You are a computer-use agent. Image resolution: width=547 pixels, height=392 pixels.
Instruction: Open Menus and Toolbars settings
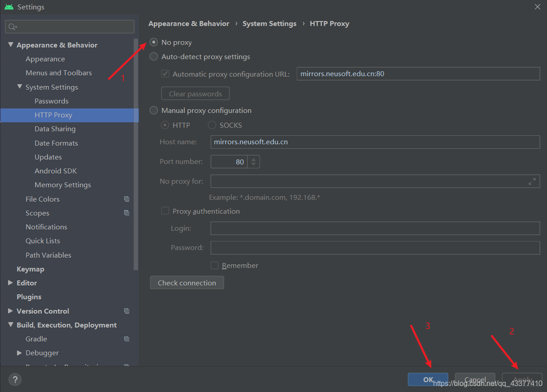click(59, 73)
